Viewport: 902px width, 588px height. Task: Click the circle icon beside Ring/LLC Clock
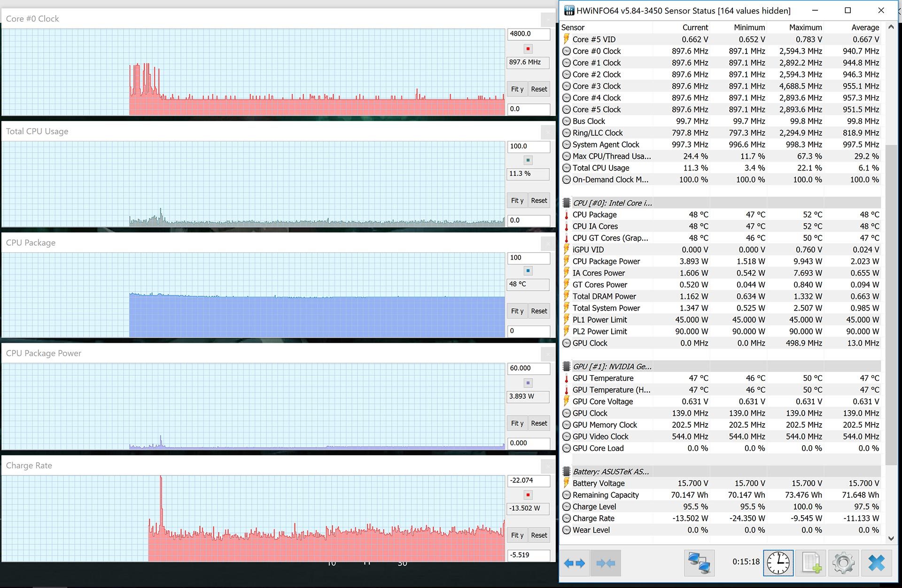(567, 133)
